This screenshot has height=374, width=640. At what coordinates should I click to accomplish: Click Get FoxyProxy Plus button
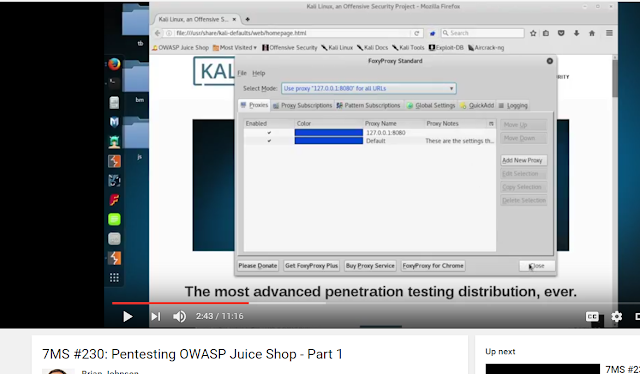pyautogui.click(x=311, y=266)
